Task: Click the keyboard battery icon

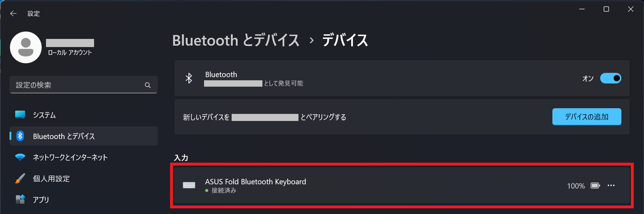Action: [x=595, y=186]
